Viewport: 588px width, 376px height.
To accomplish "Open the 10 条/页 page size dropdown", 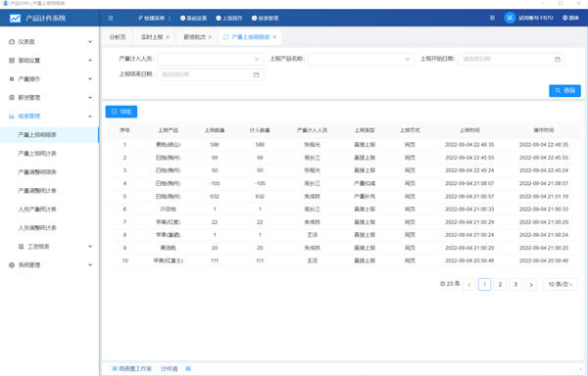I will tap(561, 285).
